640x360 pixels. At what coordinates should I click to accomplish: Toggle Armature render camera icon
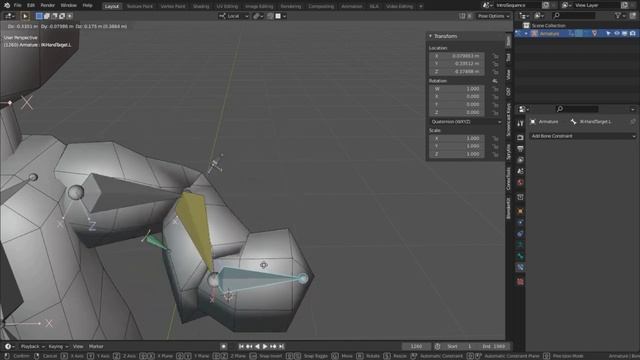pos(632,33)
